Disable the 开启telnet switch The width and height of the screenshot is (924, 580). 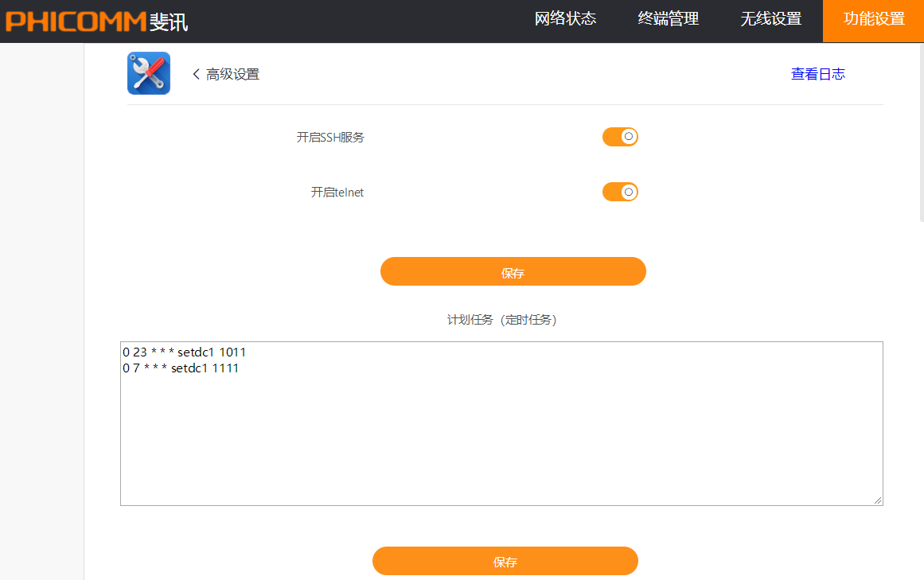[x=620, y=192]
